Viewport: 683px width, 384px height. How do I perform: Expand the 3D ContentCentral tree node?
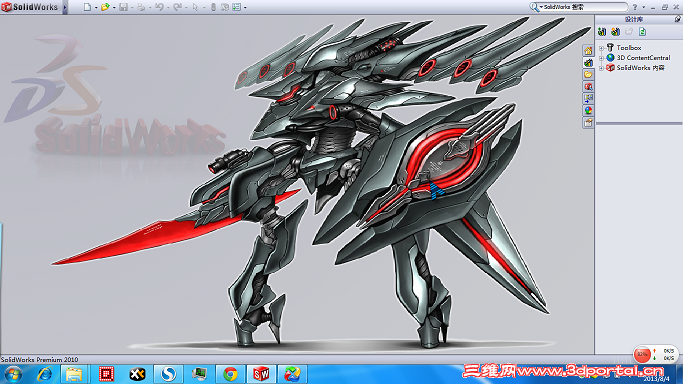click(602, 58)
